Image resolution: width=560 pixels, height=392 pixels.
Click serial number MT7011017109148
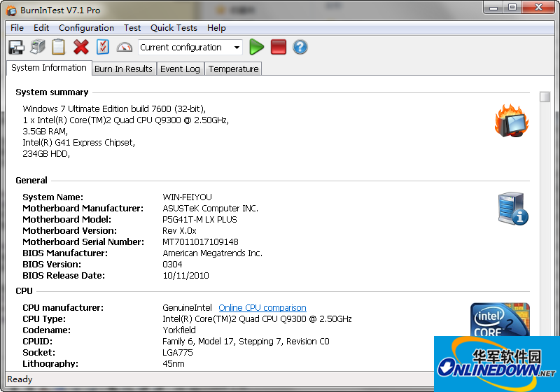click(200, 242)
